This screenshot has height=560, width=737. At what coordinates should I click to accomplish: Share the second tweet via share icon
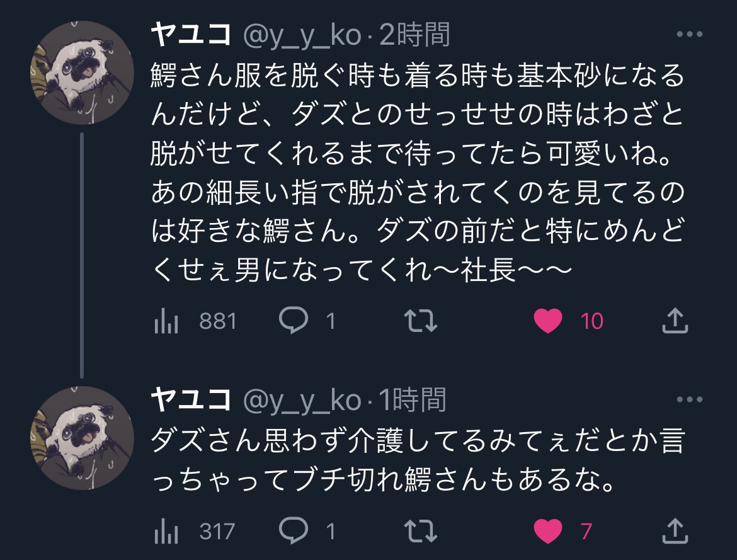click(675, 531)
